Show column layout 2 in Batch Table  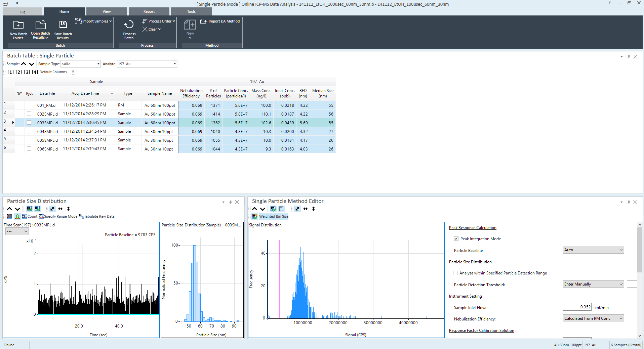[19, 72]
